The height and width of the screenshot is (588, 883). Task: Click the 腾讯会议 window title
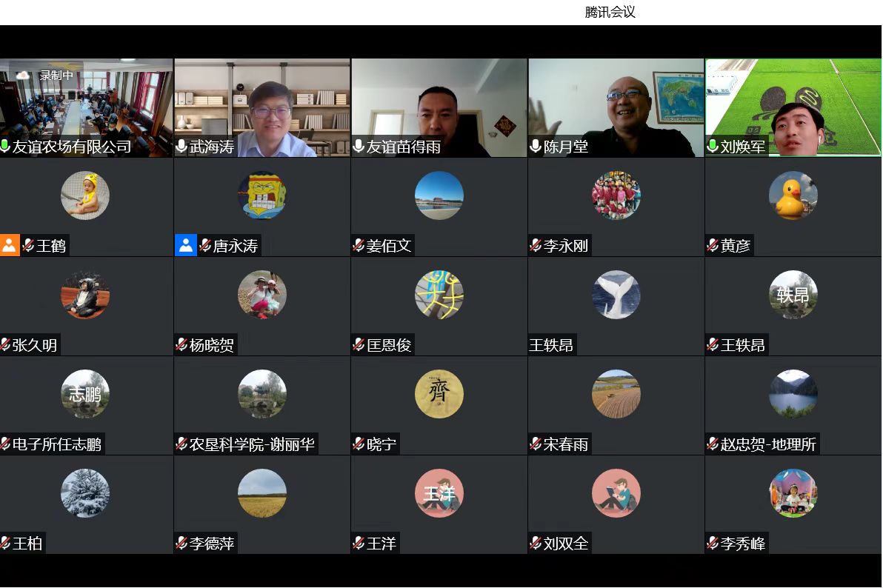610,12
